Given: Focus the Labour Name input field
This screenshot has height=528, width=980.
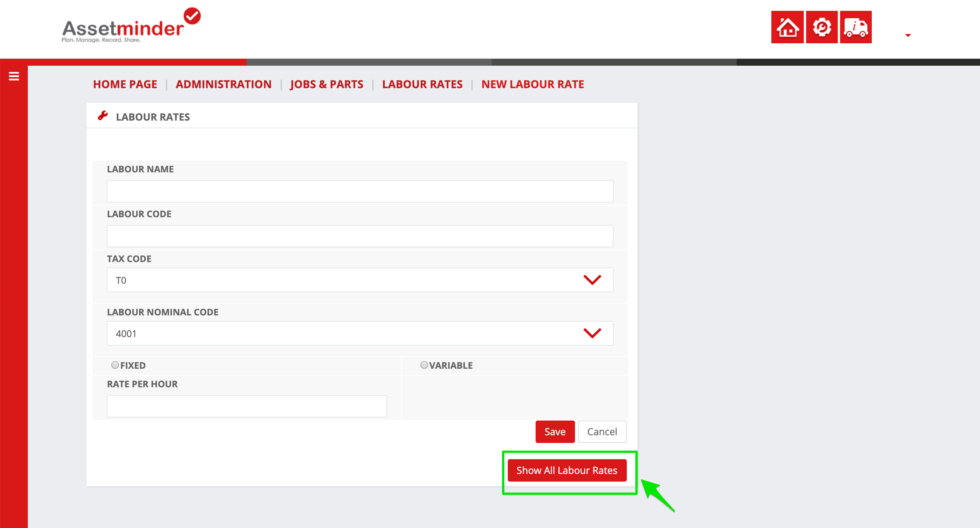Looking at the screenshot, I should [360, 191].
